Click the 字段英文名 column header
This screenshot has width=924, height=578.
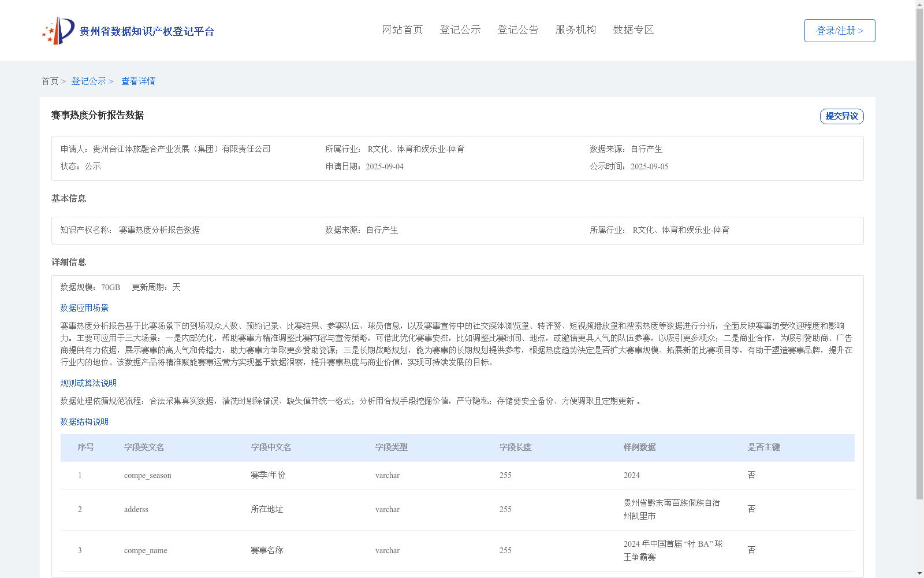(144, 447)
